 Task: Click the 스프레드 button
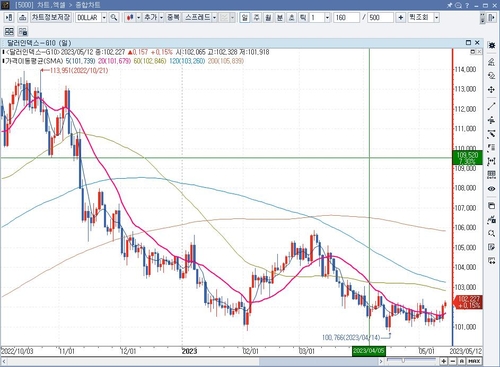point(197,17)
